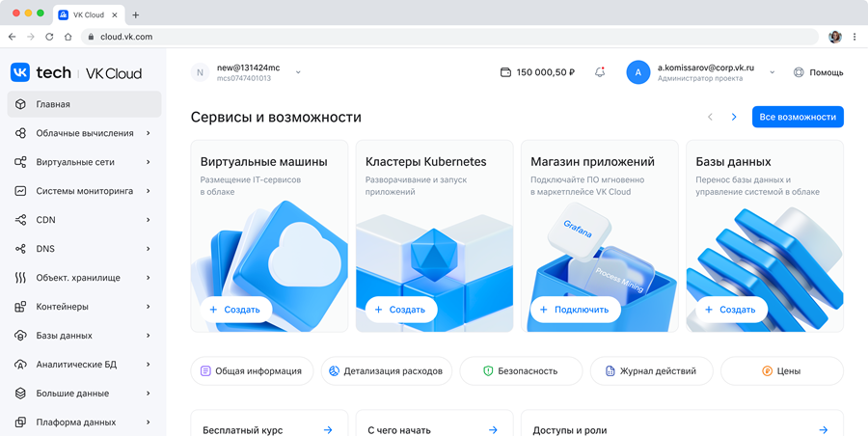Expand Системы мониторинга submenu chevron
The image size is (868, 436).
(x=149, y=191)
